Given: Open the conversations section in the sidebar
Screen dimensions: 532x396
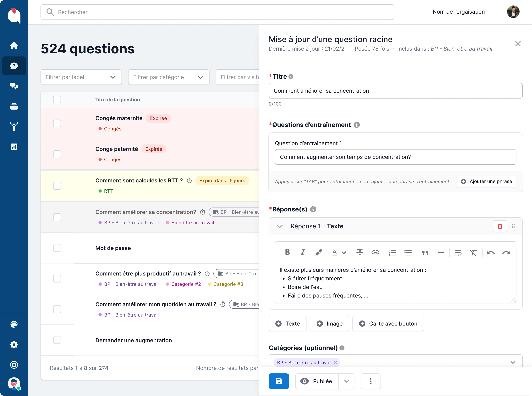Looking at the screenshot, I should coord(14,86).
